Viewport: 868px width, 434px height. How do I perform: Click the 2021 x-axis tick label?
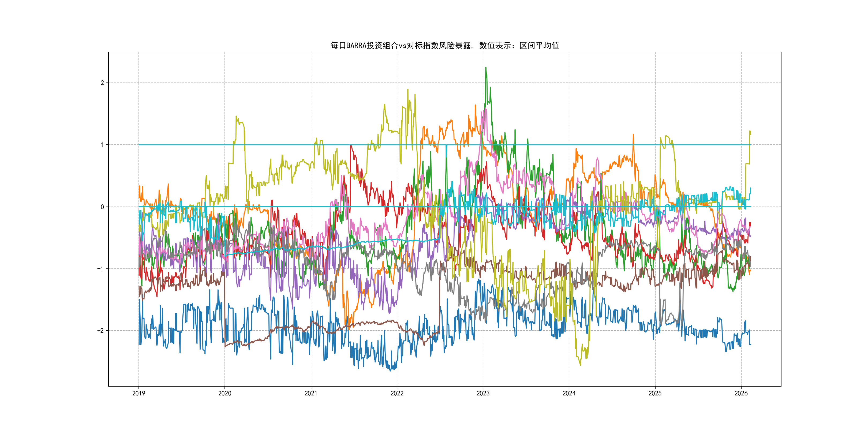(x=311, y=393)
